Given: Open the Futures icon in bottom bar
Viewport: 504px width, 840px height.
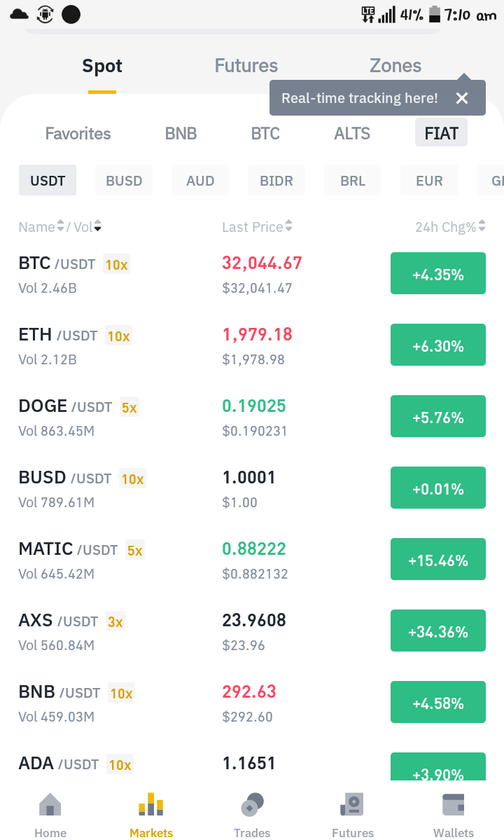Looking at the screenshot, I should pos(352,804).
